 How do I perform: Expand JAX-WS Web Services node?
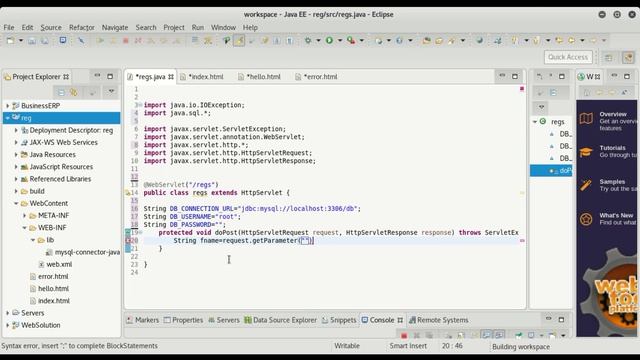pos(16,142)
